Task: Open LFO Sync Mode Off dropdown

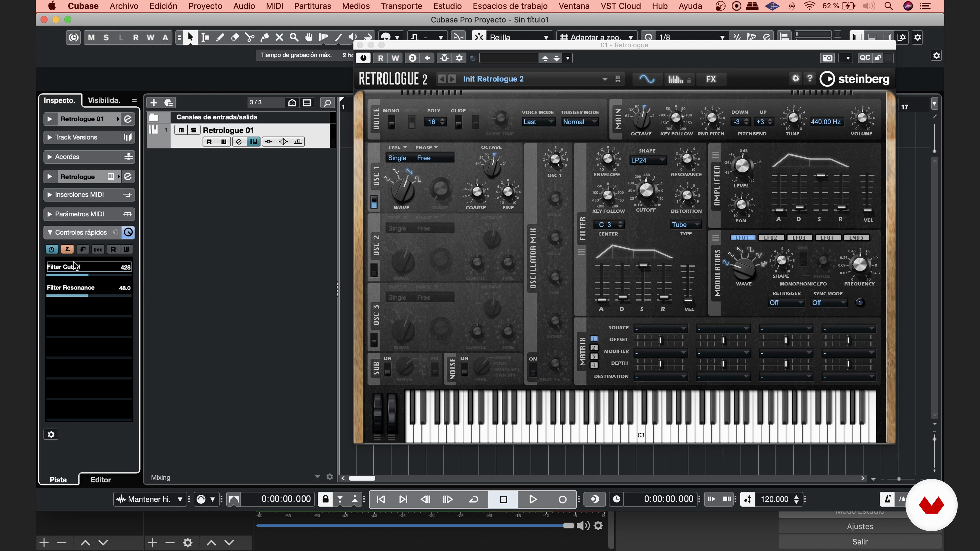Action: pyautogui.click(x=829, y=303)
